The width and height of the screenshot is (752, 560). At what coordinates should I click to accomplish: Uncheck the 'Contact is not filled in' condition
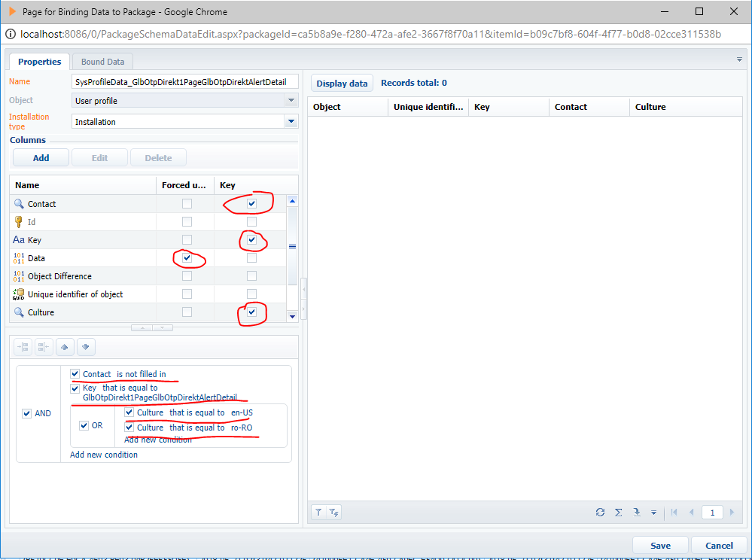point(75,373)
